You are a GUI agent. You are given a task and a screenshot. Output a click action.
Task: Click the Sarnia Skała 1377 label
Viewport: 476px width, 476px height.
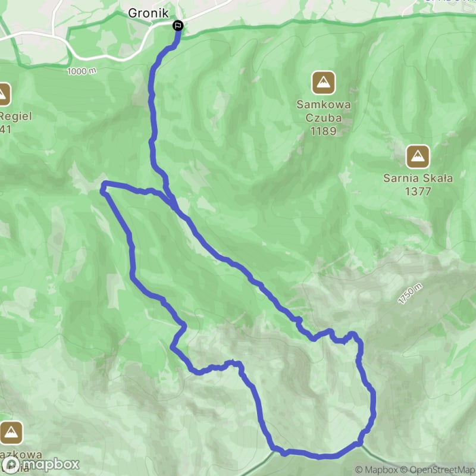(x=418, y=184)
